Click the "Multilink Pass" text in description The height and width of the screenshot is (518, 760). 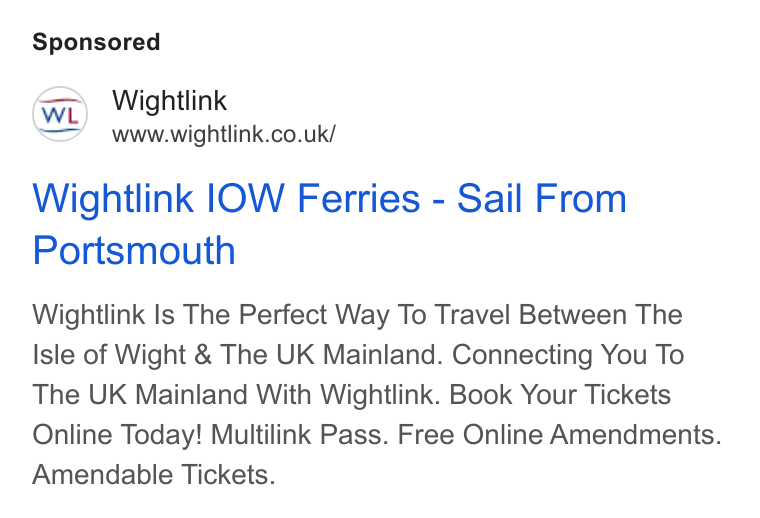300,434
